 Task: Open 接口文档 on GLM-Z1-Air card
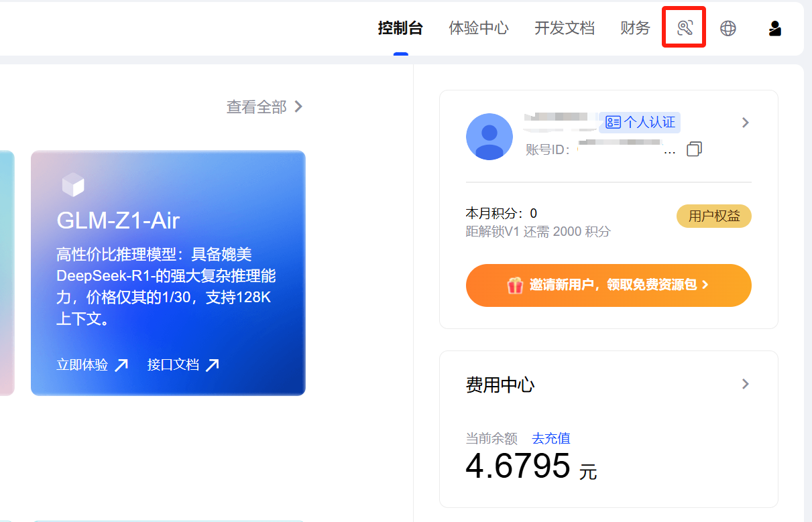(x=174, y=365)
